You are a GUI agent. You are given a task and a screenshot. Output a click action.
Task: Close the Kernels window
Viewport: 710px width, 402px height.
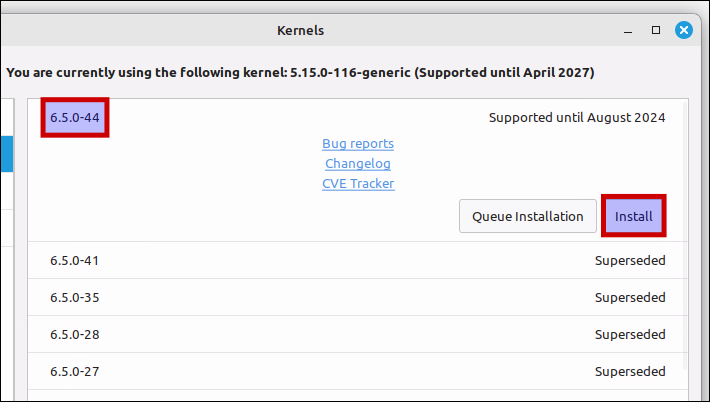pyautogui.click(x=683, y=30)
